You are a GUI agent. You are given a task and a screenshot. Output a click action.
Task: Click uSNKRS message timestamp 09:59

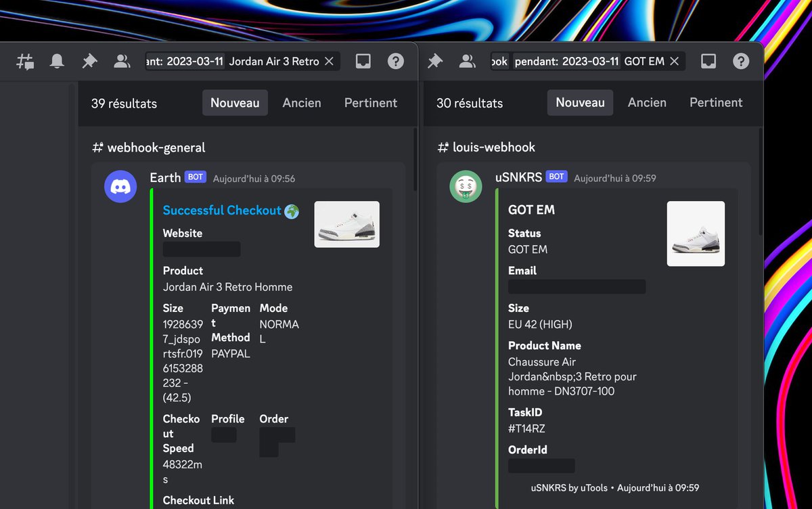[x=614, y=178]
